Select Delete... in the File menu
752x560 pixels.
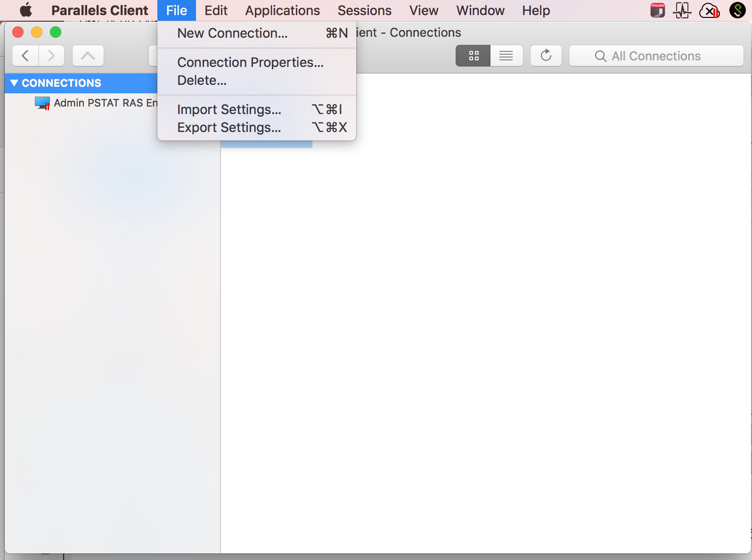257,80
